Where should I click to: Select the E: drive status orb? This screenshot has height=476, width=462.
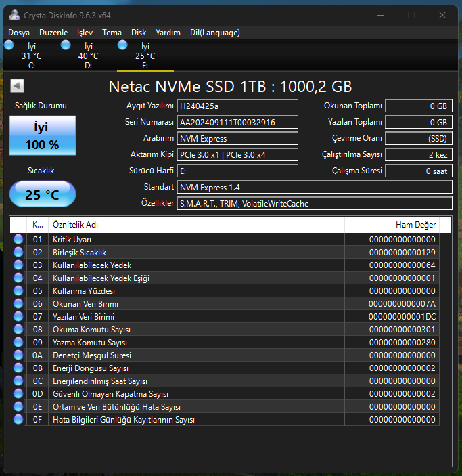[122, 45]
